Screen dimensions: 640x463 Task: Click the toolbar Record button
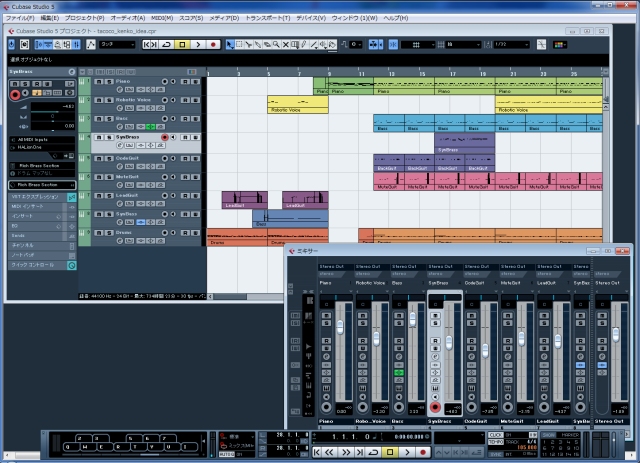pos(213,45)
